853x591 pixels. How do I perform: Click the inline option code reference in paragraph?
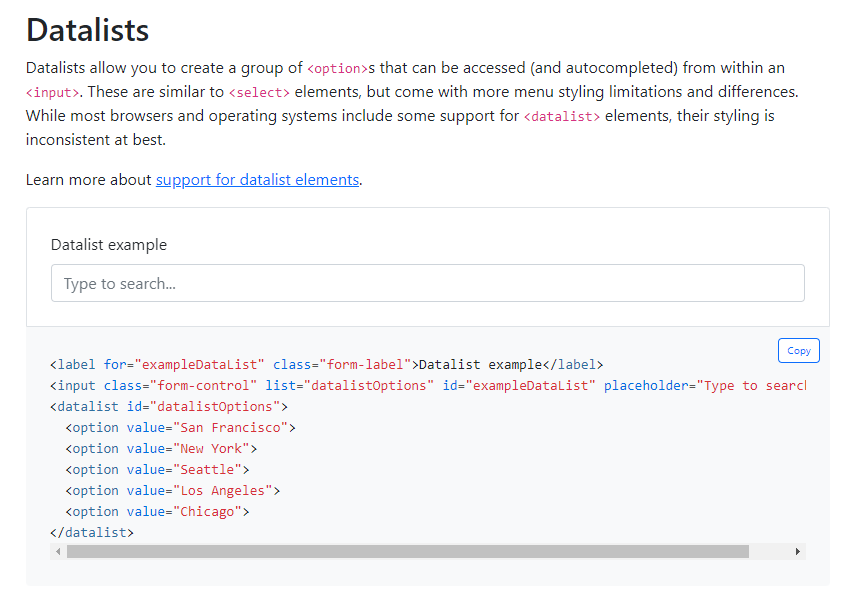tap(337, 68)
